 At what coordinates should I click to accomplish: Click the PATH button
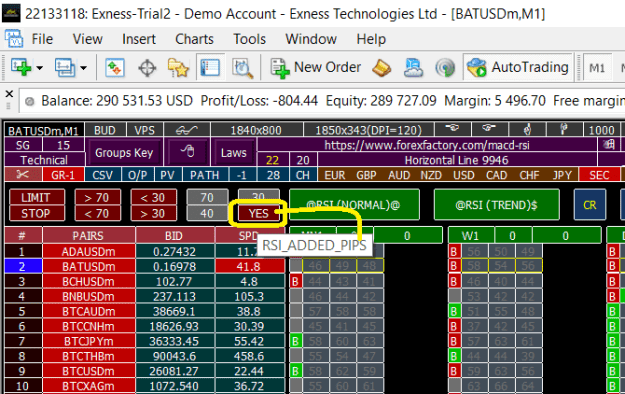point(204,175)
